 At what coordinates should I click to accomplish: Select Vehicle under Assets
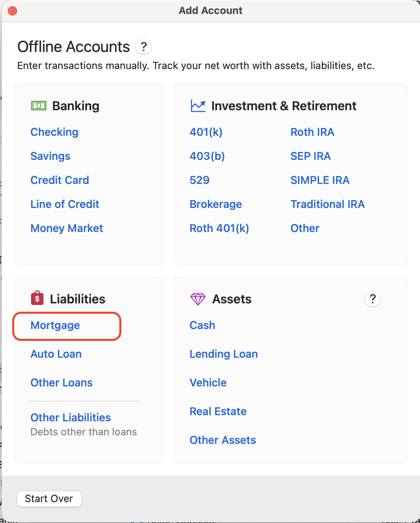208,383
